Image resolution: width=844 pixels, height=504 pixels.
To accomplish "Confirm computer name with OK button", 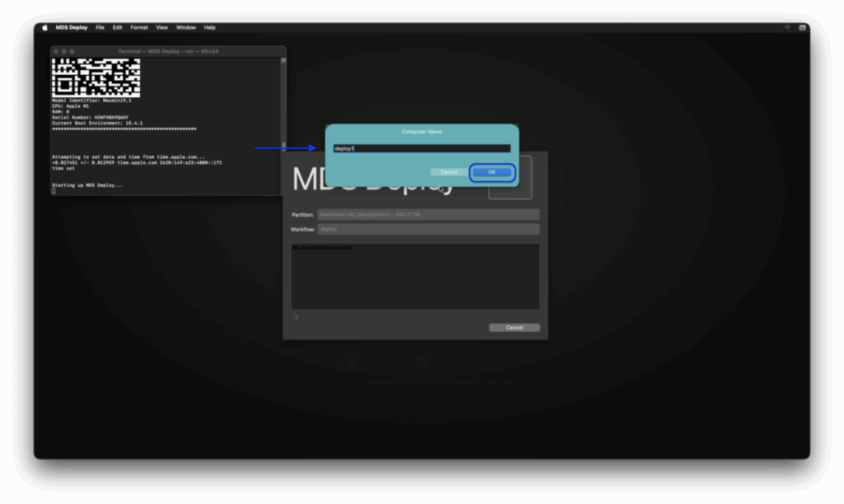I will coord(492,172).
